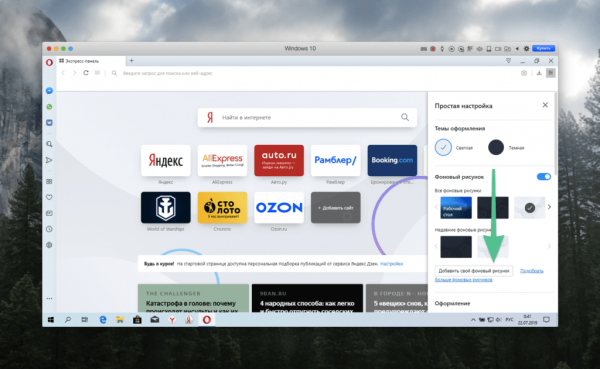Open Windows notification center icon
Screen dimensions: 600x369
point(546,320)
